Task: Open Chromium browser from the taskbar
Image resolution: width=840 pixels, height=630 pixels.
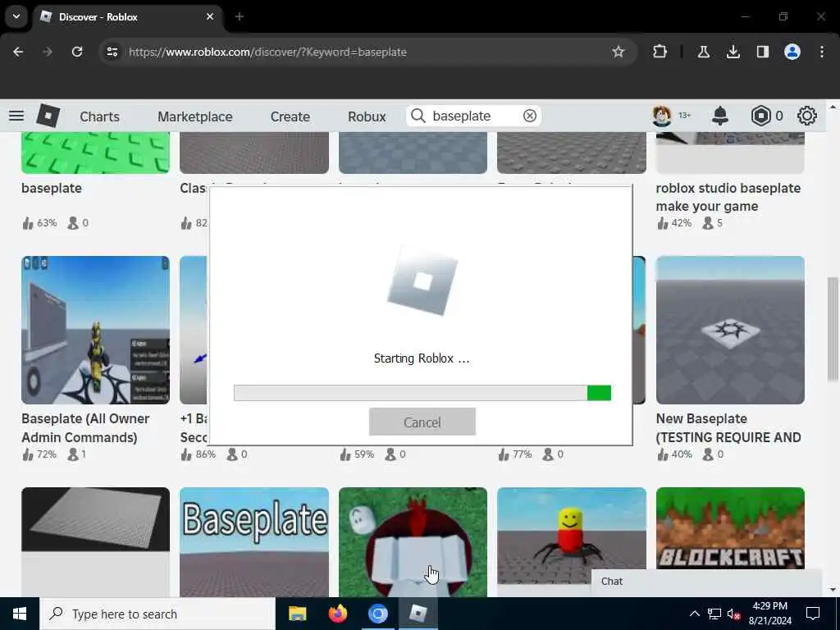Action: tap(377, 614)
